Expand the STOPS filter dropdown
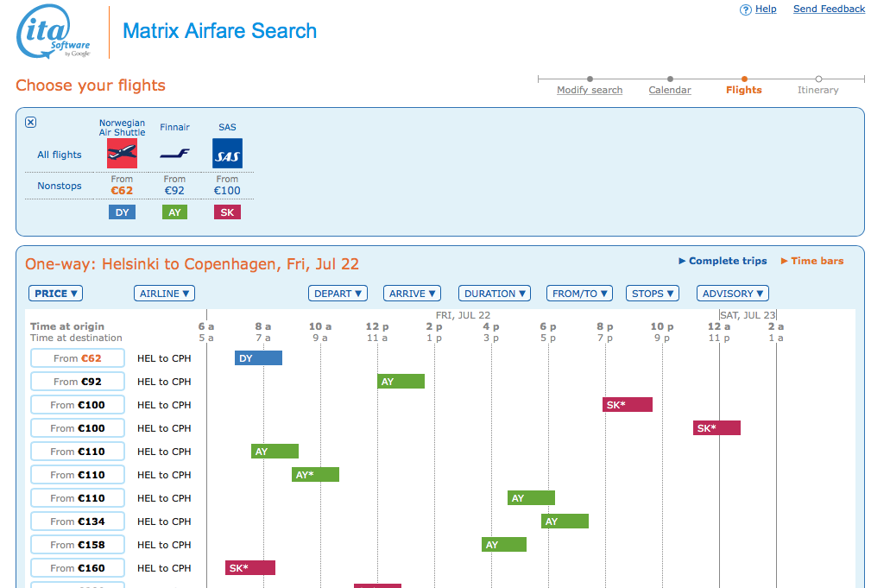 652,294
